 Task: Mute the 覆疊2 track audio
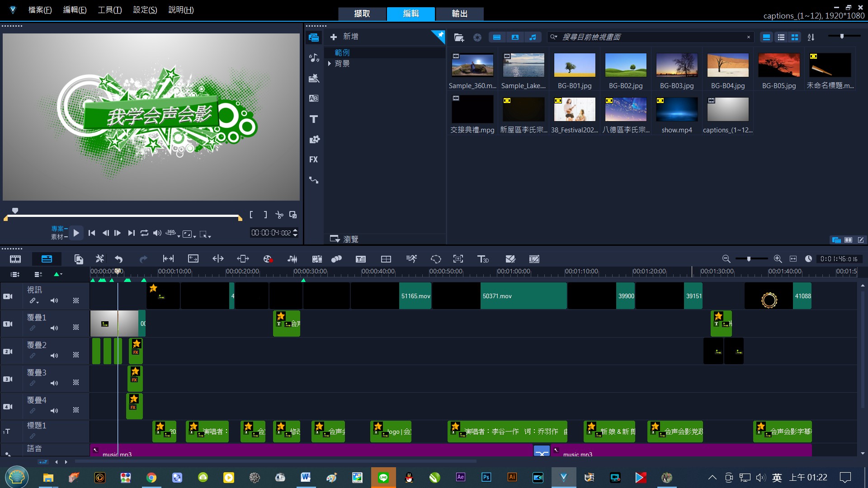point(54,356)
